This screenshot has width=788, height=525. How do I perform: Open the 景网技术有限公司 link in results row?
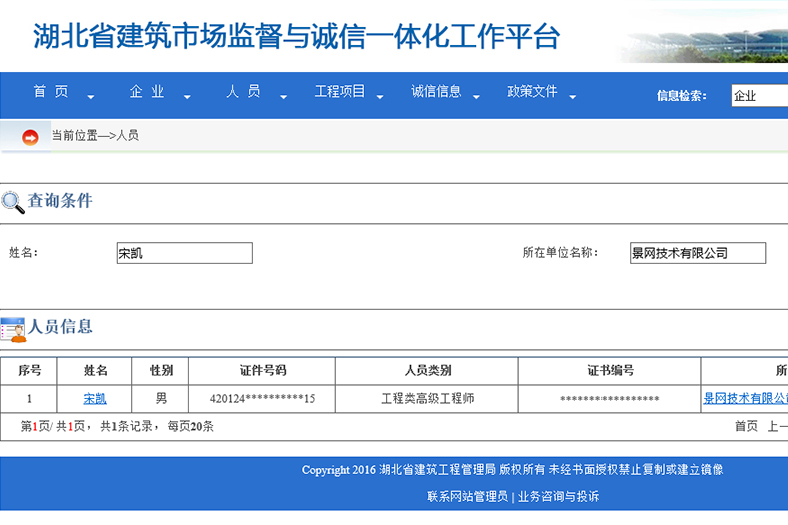tap(745, 399)
